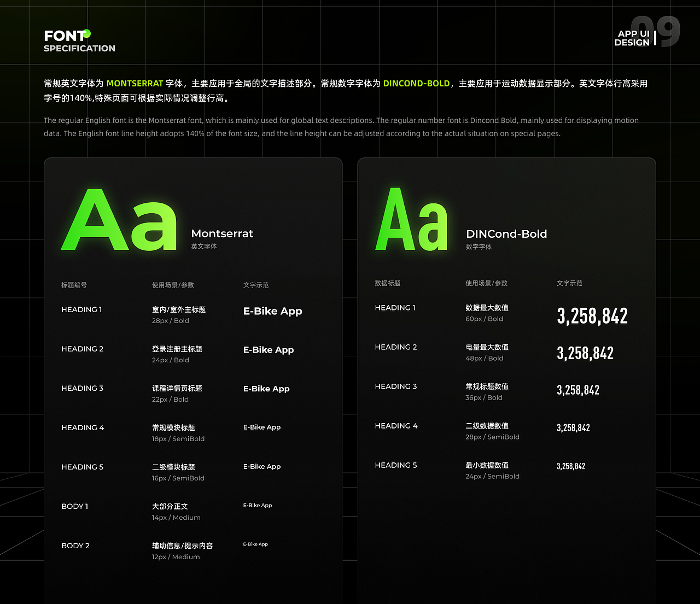The height and width of the screenshot is (604, 700).
Task: Click "文字示范" header in the DINCond-Bold card
Action: [569, 283]
